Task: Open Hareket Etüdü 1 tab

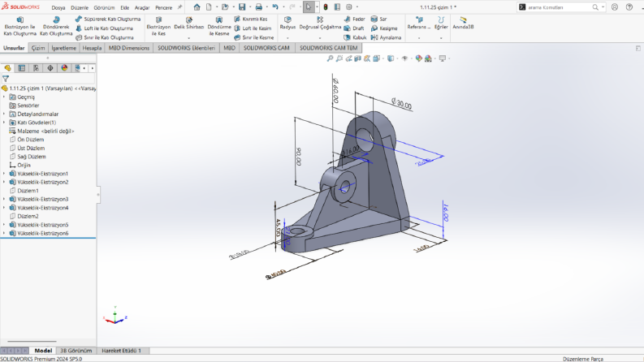Action: (121, 351)
